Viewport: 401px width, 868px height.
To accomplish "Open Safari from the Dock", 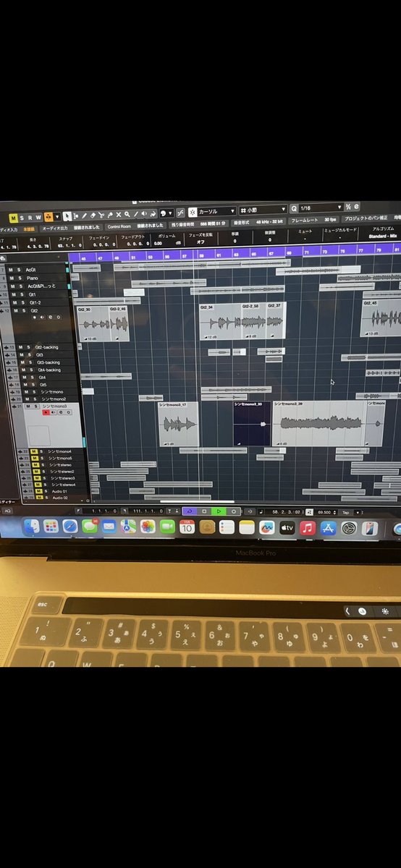I will (69, 527).
